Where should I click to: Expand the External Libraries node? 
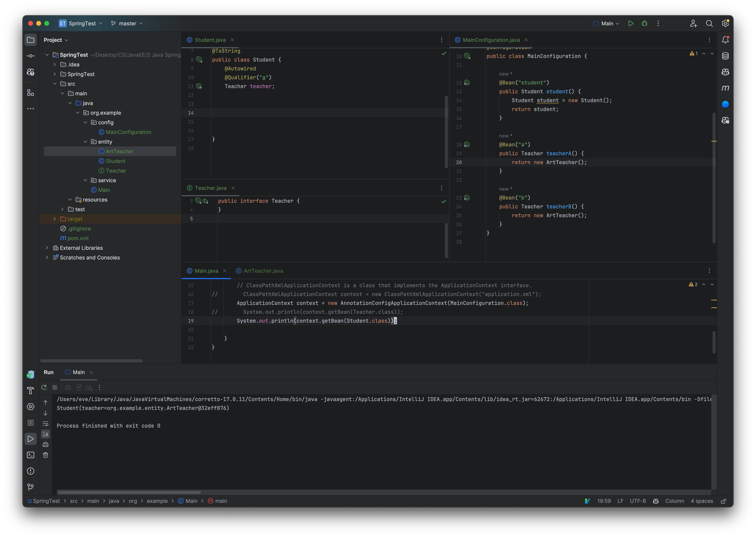(47, 248)
